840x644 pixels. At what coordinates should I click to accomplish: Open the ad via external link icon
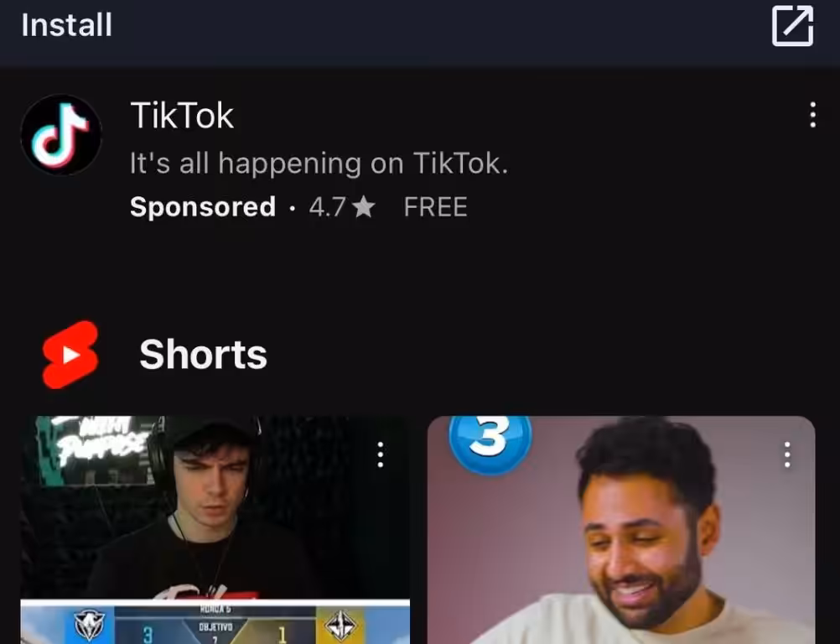pos(792,26)
